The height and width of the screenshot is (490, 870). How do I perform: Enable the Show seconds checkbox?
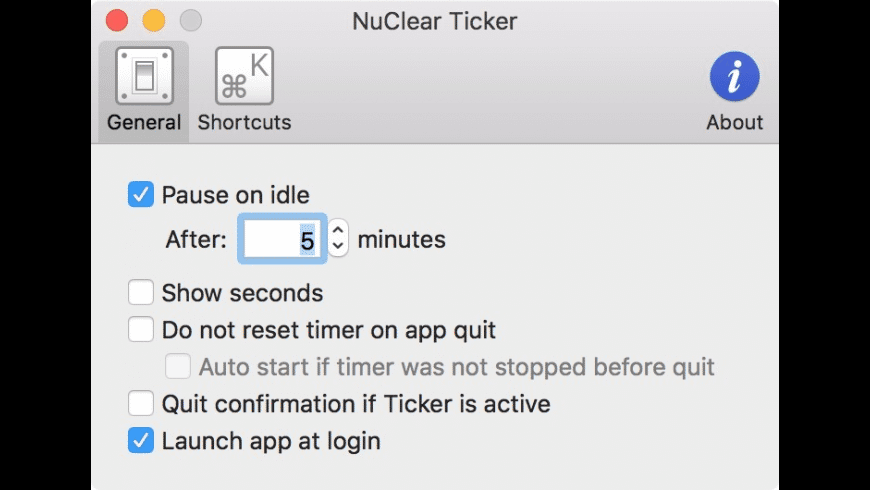coord(141,292)
